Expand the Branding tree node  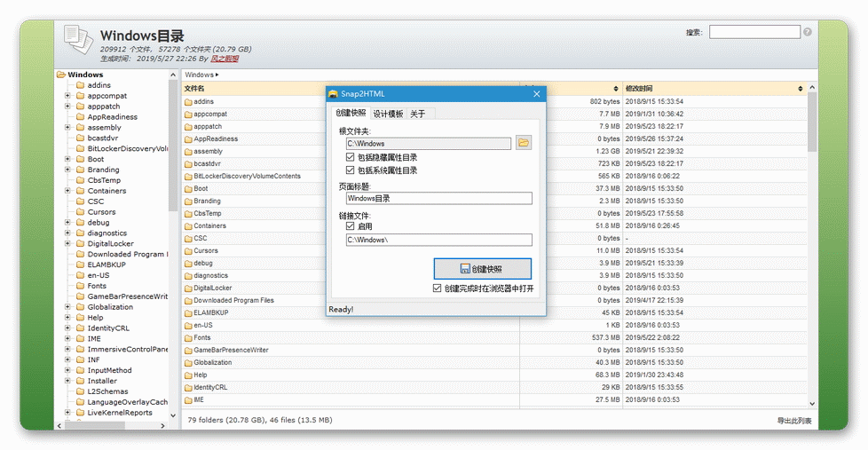click(67, 170)
